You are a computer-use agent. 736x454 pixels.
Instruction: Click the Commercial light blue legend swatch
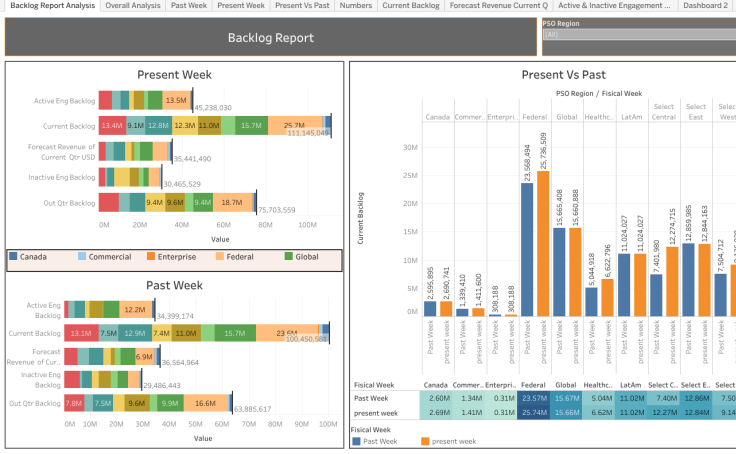pyautogui.click(x=82, y=256)
